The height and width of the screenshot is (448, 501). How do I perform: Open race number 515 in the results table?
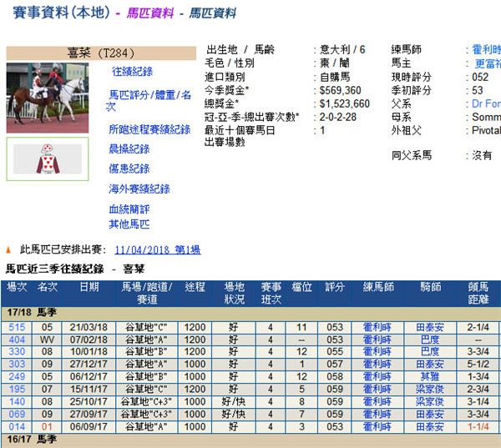[x=17, y=327]
